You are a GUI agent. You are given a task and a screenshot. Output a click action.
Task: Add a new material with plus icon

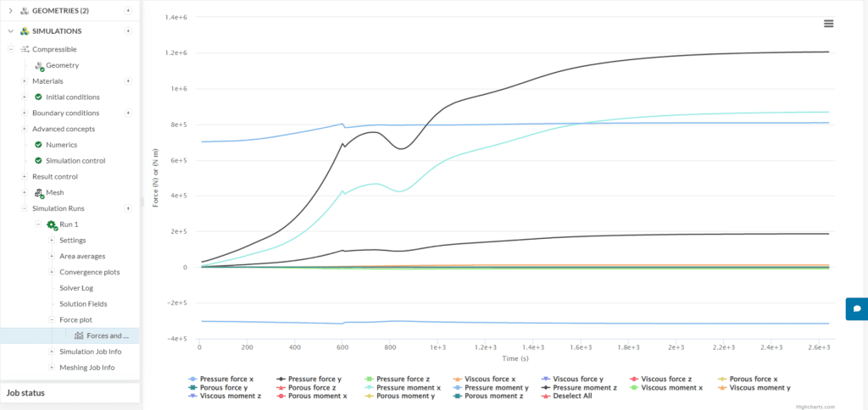128,81
